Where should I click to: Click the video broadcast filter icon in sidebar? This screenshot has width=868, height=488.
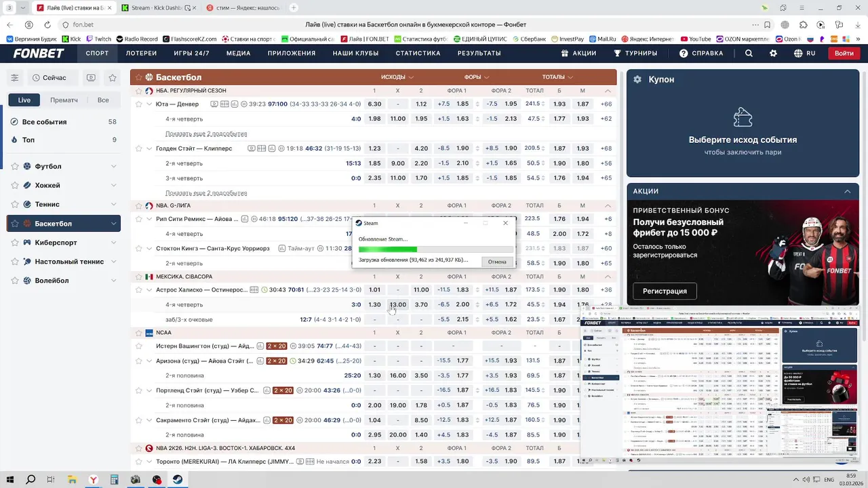click(x=91, y=78)
